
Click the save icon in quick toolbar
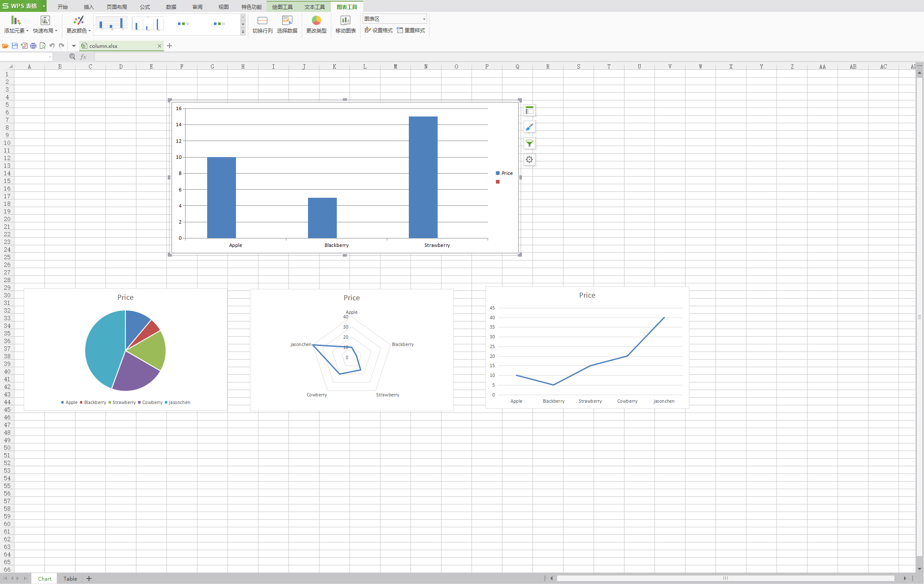tap(15, 46)
